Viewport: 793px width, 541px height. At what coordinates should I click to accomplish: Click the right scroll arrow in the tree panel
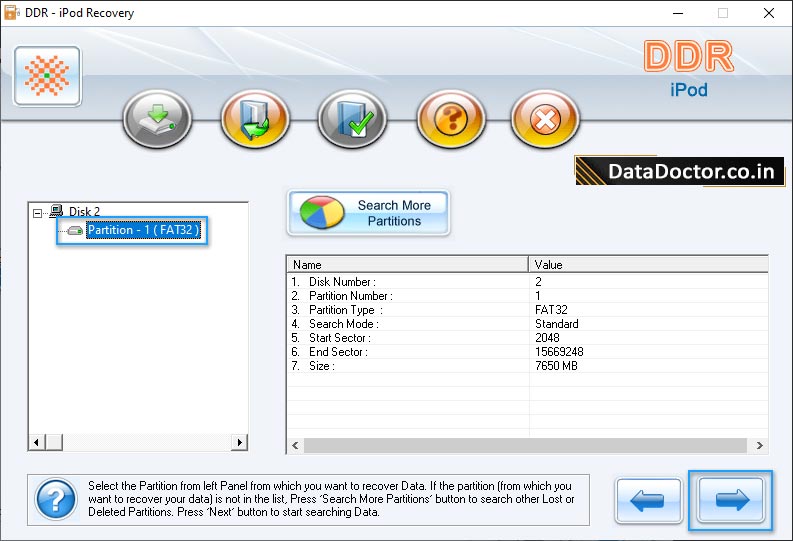[240, 442]
